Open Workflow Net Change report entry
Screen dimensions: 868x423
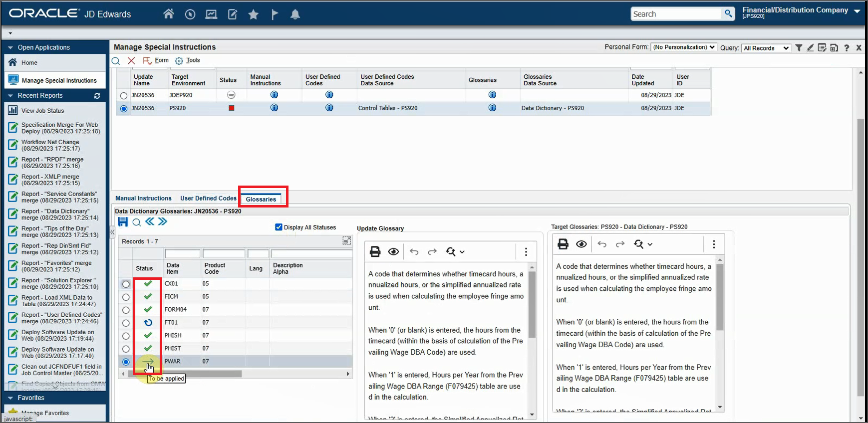(x=50, y=145)
